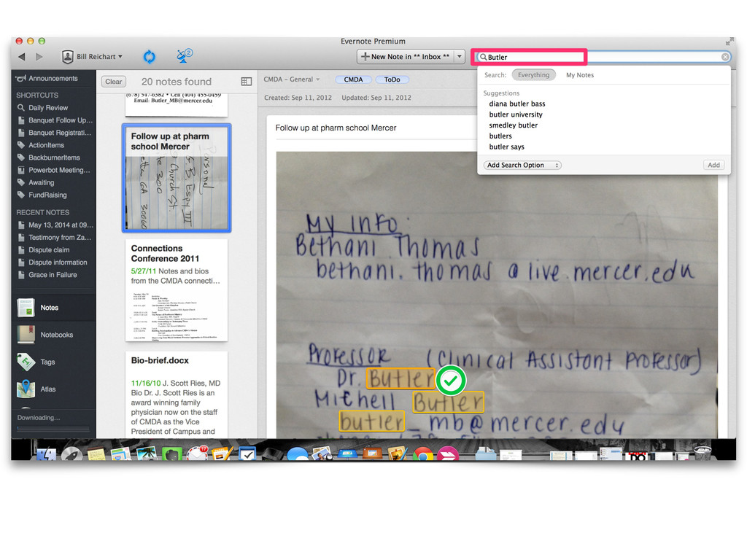The width and height of the screenshot is (747, 560).
Task: Open the FundRaising tag shortcut
Action: coord(47,195)
